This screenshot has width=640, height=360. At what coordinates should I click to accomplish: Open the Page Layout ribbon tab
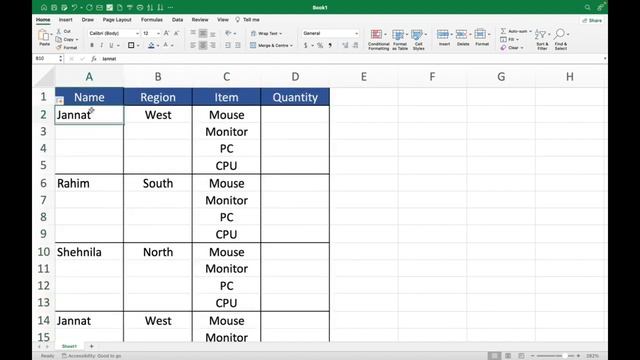[x=117, y=20]
